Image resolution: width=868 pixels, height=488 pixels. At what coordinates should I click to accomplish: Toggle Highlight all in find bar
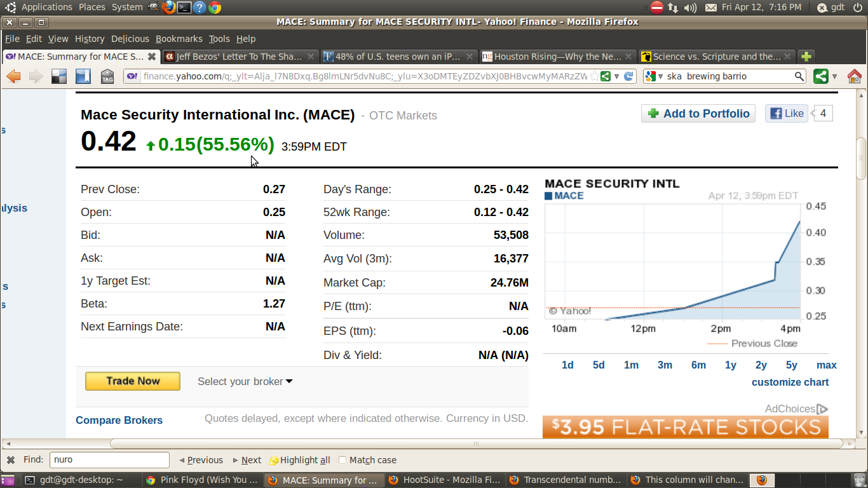tap(300, 460)
